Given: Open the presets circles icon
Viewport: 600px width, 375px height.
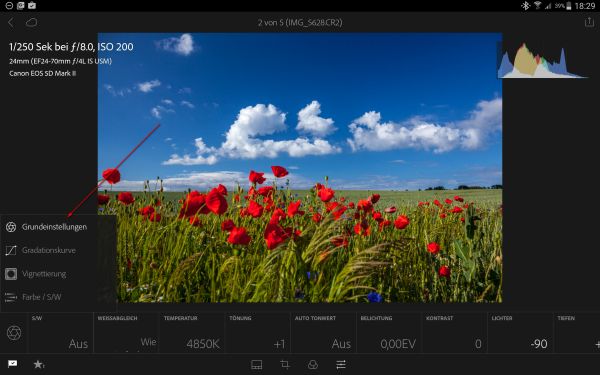Looking at the screenshot, I should (x=313, y=365).
